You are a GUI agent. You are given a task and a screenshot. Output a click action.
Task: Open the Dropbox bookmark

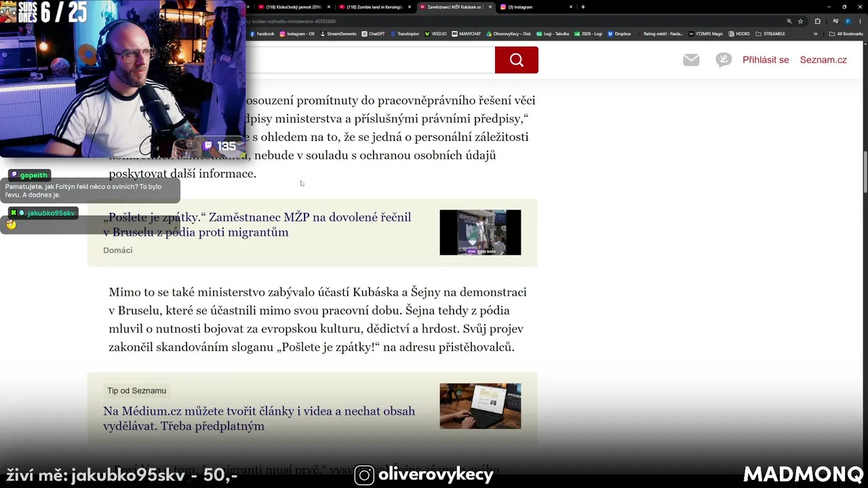pyautogui.click(x=619, y=34)
